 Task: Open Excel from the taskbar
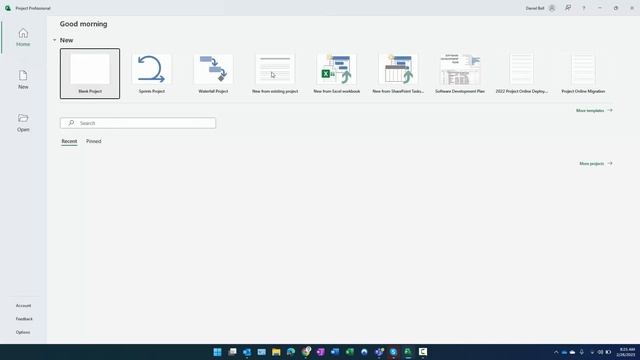[x=350, y=352]
